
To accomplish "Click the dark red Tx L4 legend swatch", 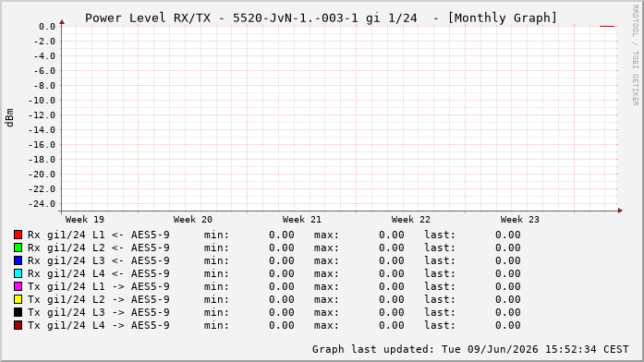I will (18, 325).
